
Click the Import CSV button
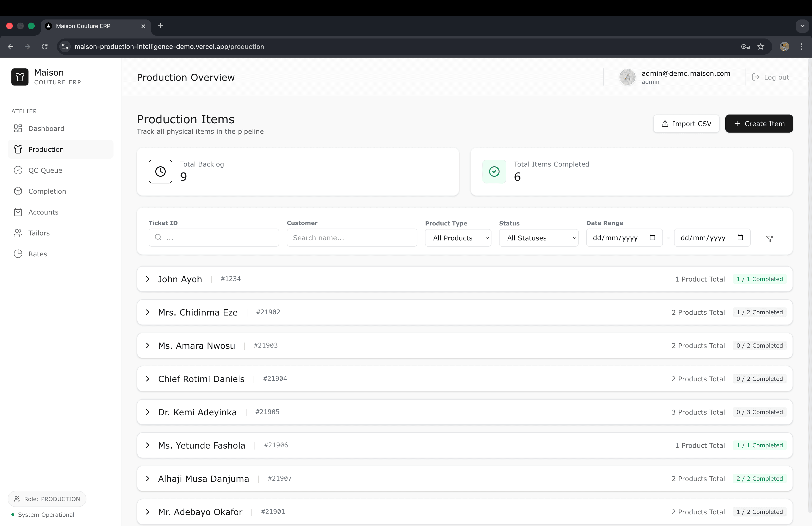click(x=686, y=124)
